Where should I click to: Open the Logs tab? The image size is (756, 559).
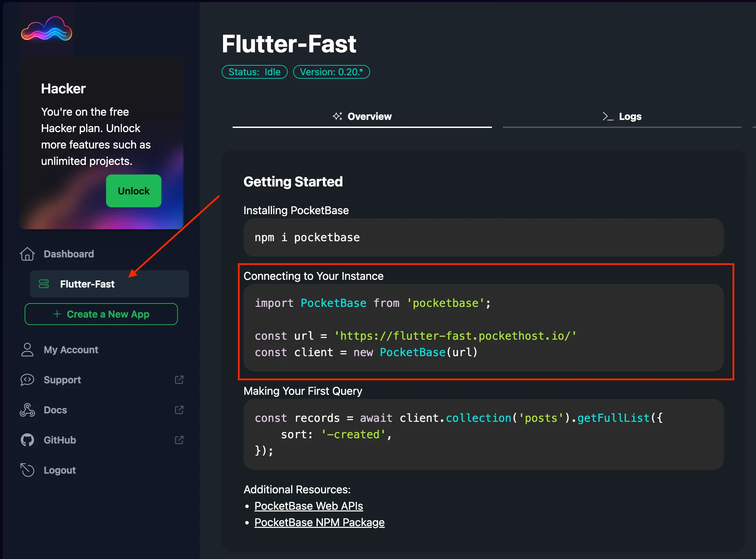click(622, 117)
